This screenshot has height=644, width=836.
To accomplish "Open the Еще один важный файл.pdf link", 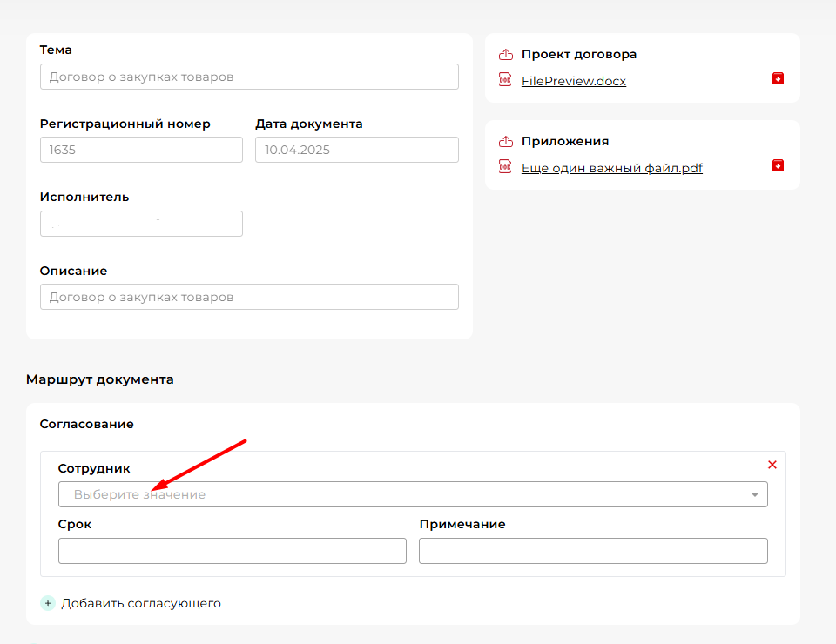I will [x=611, y=168].
